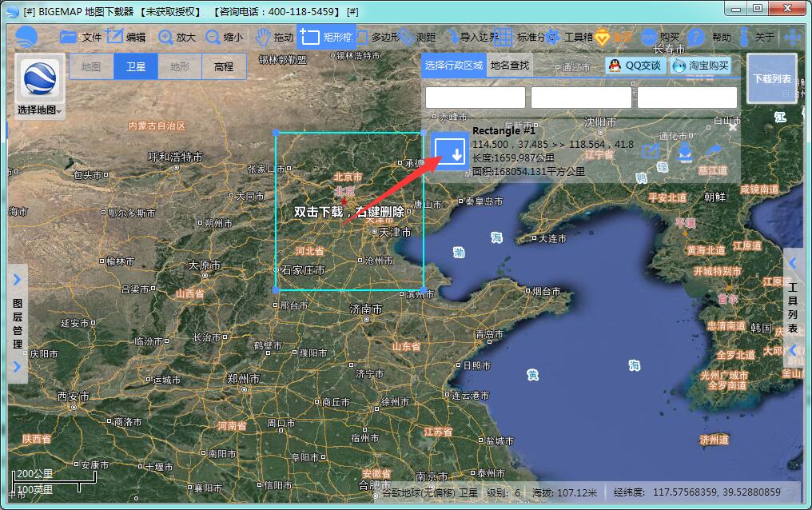
Task: Switch to the 高程 elevation layer tab
Action: point(224,67)
